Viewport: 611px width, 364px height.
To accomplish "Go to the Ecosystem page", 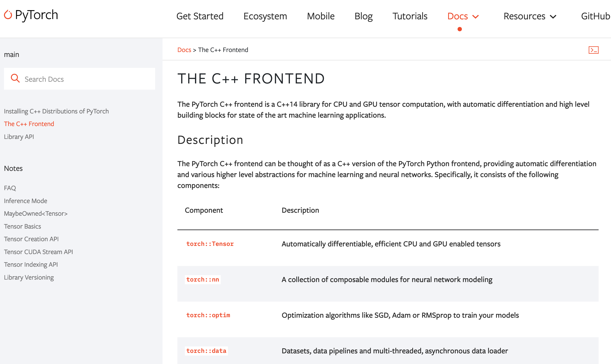I will (x=265, y=16).
